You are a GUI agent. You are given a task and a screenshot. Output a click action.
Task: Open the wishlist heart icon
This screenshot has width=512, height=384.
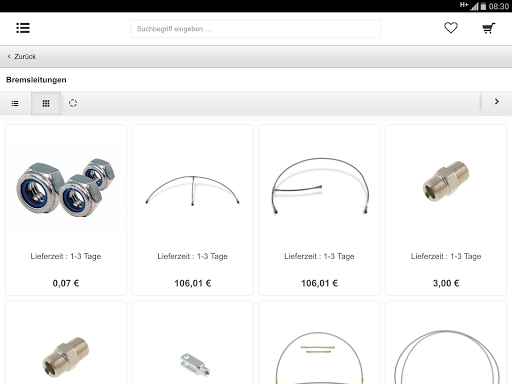(451, 28)
